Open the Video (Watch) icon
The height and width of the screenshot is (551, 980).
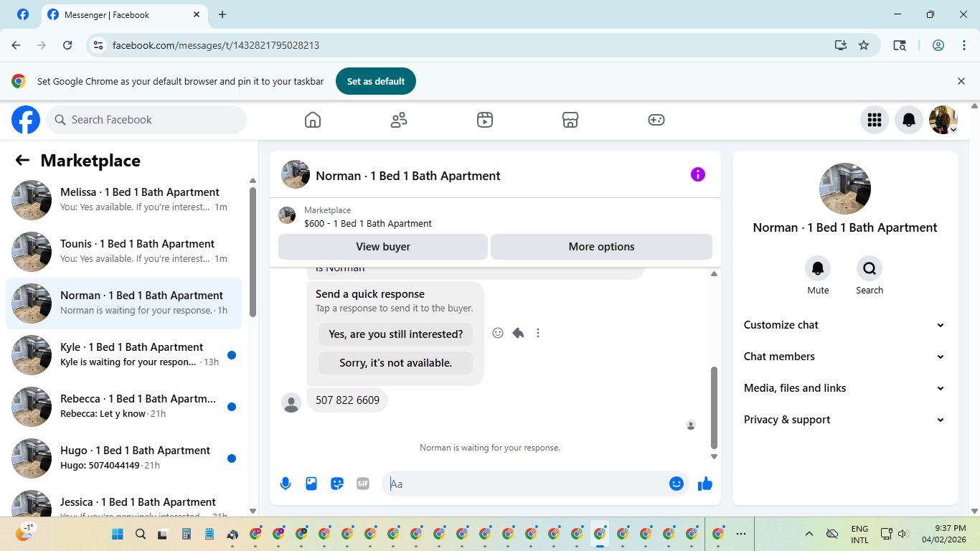point(485,120)
